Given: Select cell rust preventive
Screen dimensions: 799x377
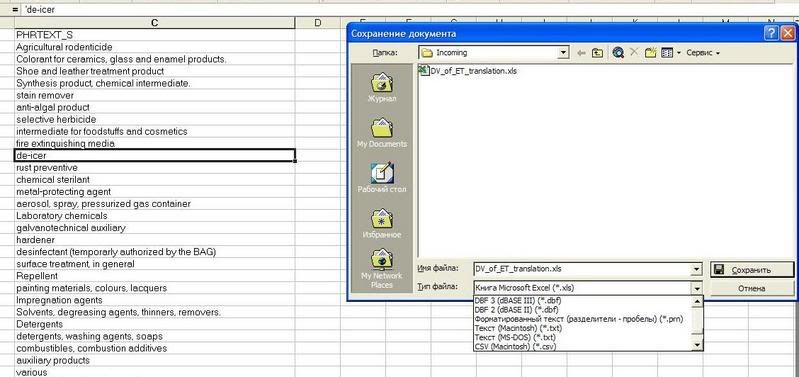Looking at the screenshot, I should pyautogui.click(x=154, y=168).
